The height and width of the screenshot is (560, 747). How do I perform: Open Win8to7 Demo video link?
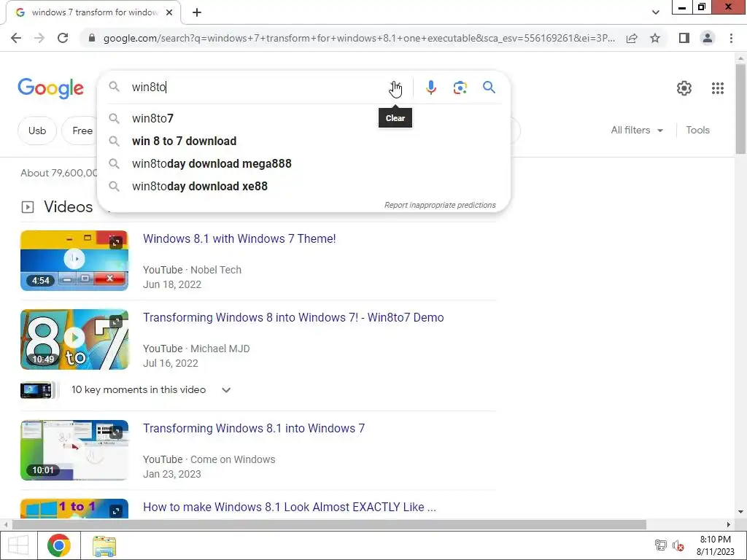click(x=293, y=318)
